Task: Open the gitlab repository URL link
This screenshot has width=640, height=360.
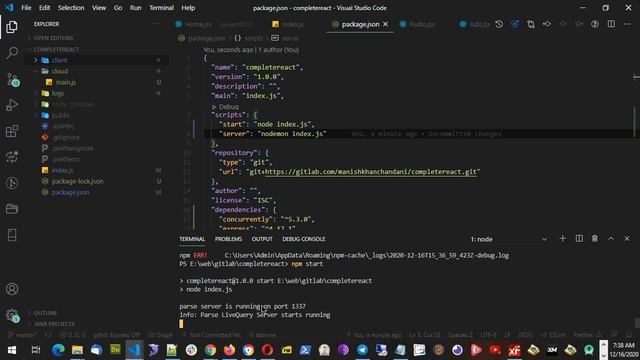Action: pyautogui.click(x=371, y=172)
